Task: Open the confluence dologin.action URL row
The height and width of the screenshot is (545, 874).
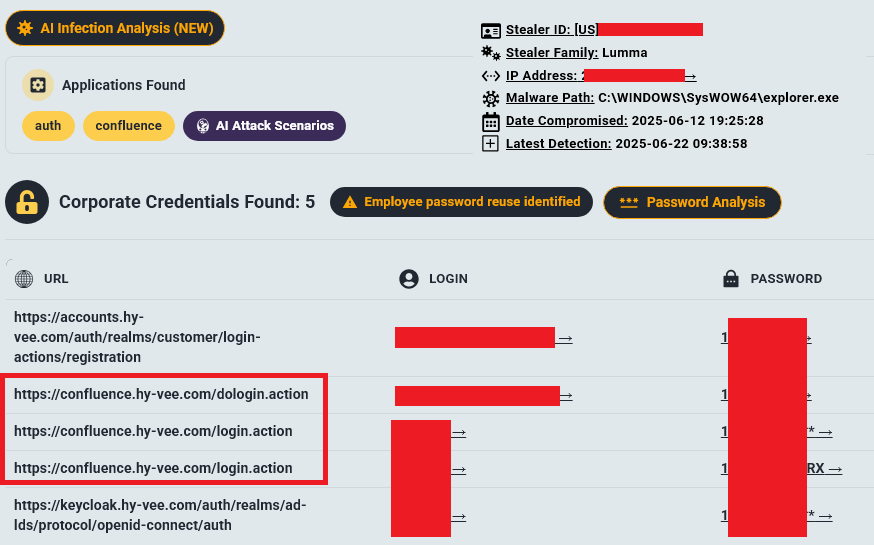Action: pyautogui.click(x=161, y=394)
